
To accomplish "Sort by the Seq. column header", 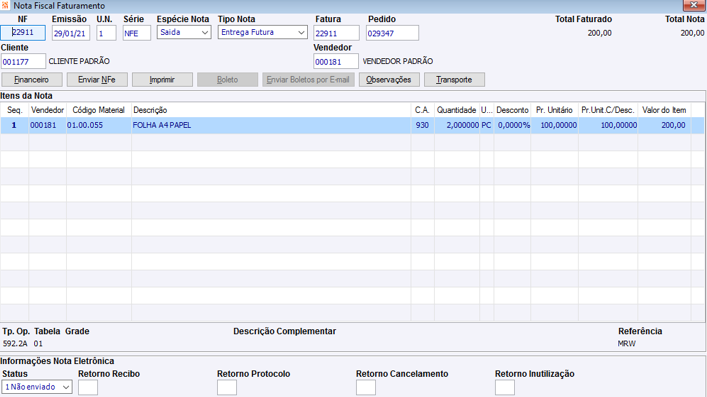I will [x=14, y=110].
